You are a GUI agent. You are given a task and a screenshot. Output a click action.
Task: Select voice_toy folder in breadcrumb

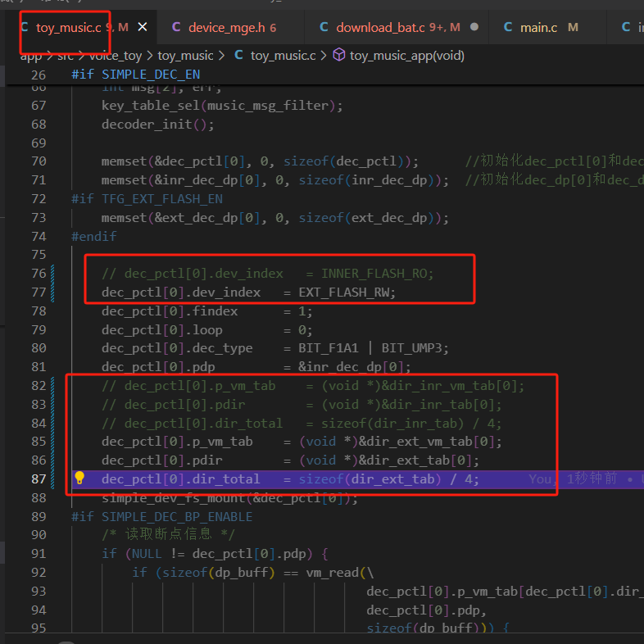click(x=116, y=56)
